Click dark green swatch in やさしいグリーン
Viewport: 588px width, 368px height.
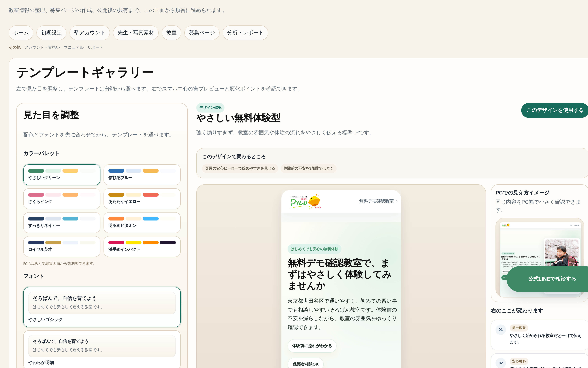[x=36, y=171]
